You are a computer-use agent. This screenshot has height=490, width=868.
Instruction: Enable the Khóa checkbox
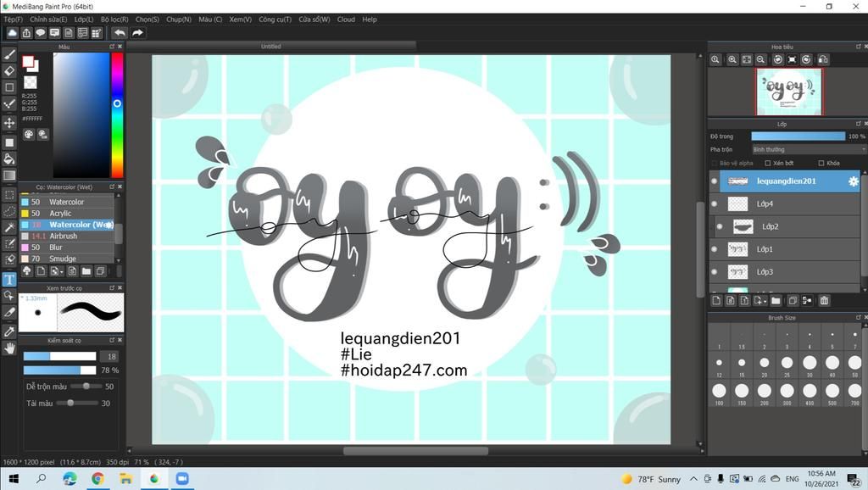pyautogui.click(x=821, y=164)
